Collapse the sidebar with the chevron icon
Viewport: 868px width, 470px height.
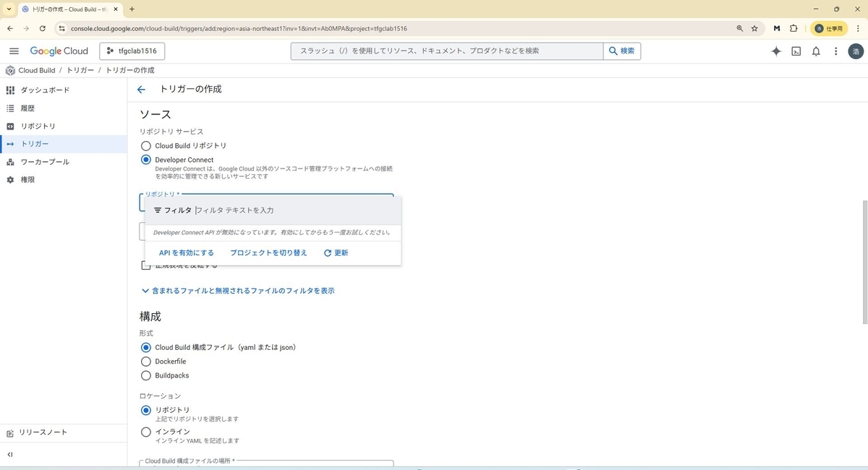[x=10, y=454]
